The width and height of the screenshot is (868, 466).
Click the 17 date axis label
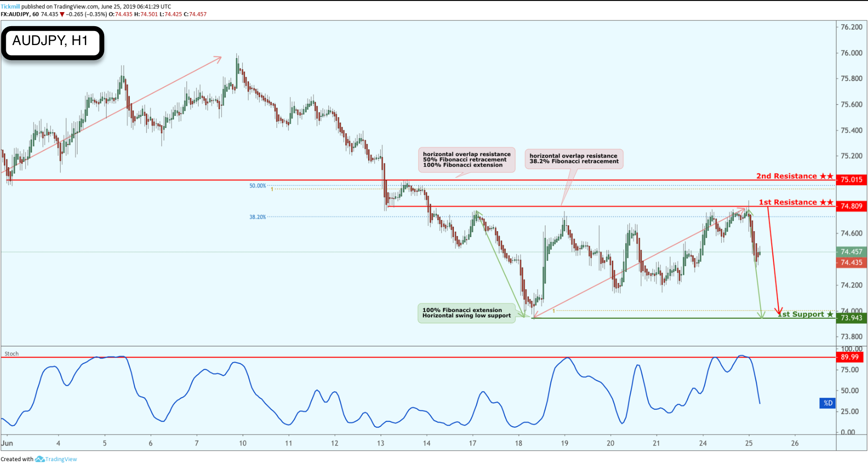pos(473,443)
